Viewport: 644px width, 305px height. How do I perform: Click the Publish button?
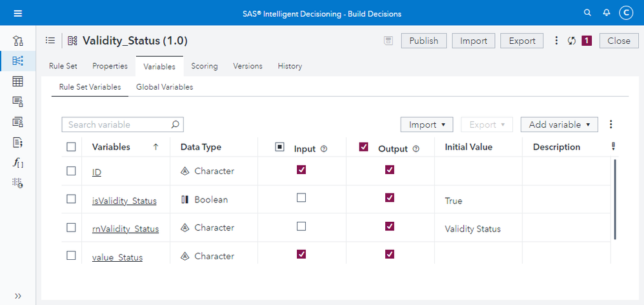pyautogui.click(x=423, y=41)
